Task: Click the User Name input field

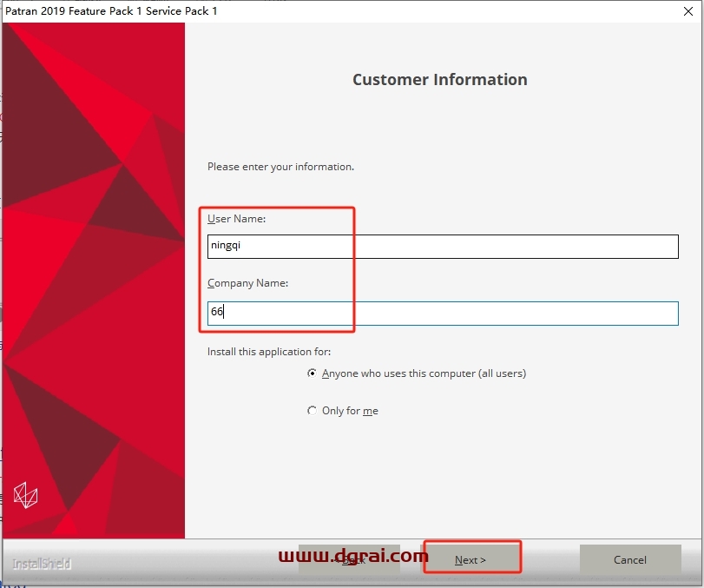Action: pos(443,246)
